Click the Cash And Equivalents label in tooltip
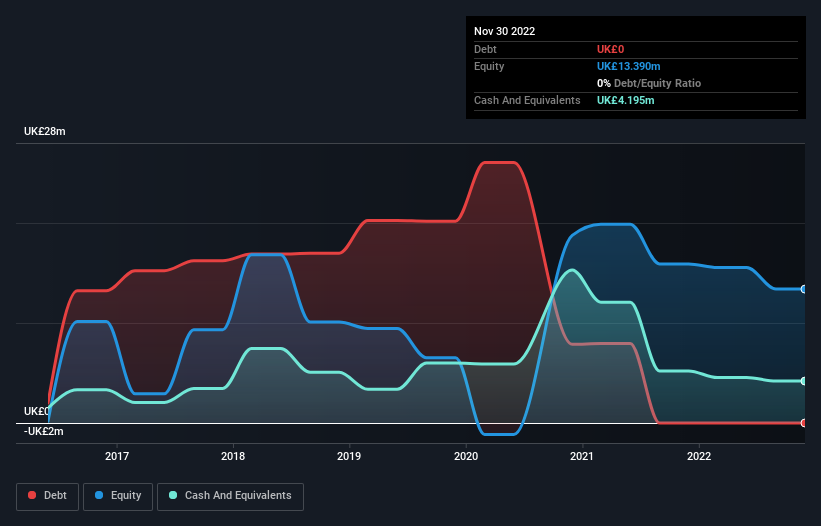This screenshot has height=526, width=821. pos(527,100)
